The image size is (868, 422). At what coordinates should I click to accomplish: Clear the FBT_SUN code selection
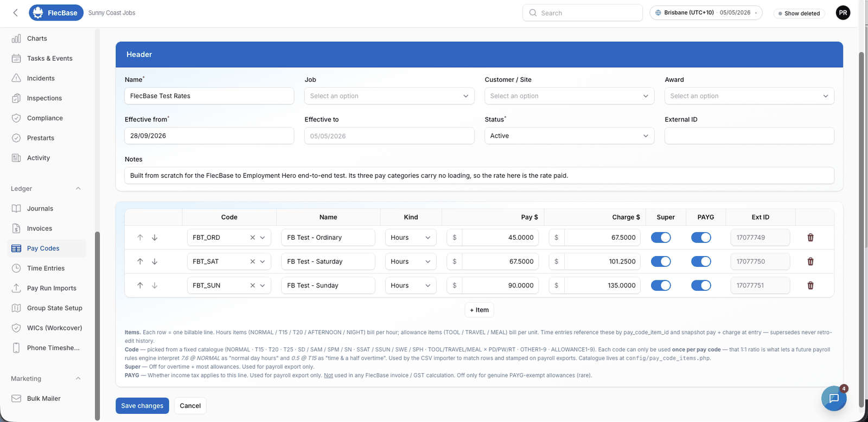tap(252, 285)
